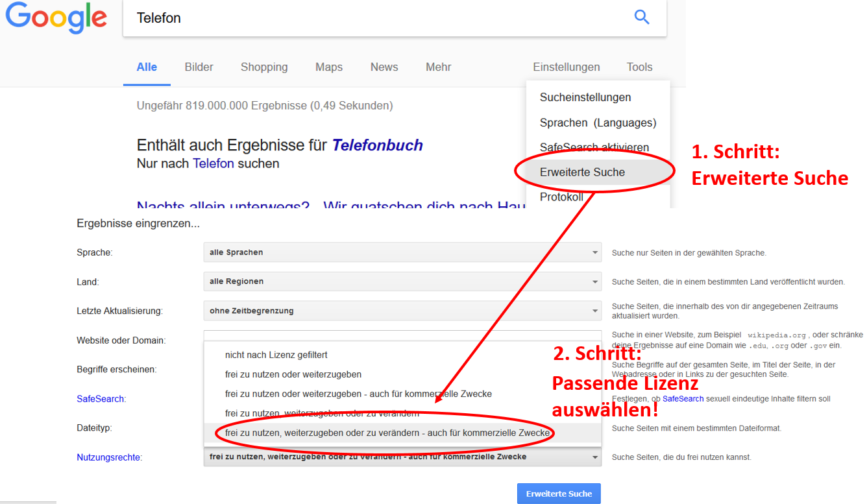The width and height of the screenshot is (867, 504).
Task: Click the Tools button
Action: point(639,67)
